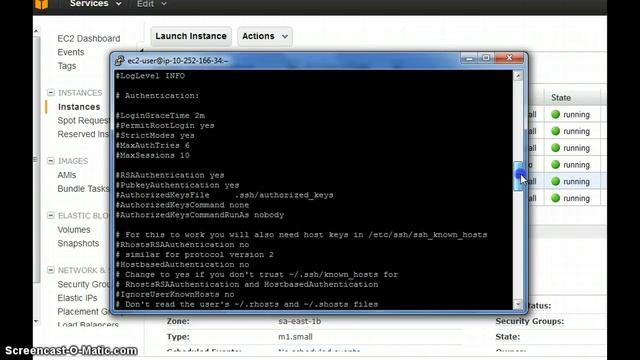Go to EC2 Dashboard
Image resolution: width=640 pixels, height=360 pixels.
click(x=89, y=38)
